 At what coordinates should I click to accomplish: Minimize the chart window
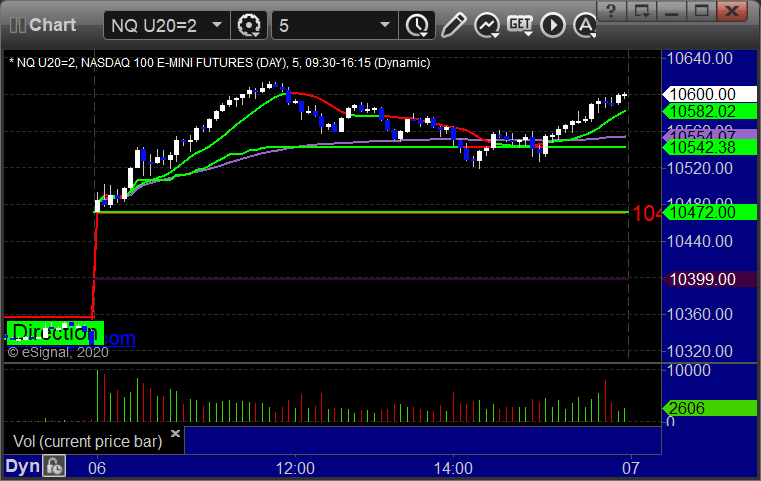671,11
